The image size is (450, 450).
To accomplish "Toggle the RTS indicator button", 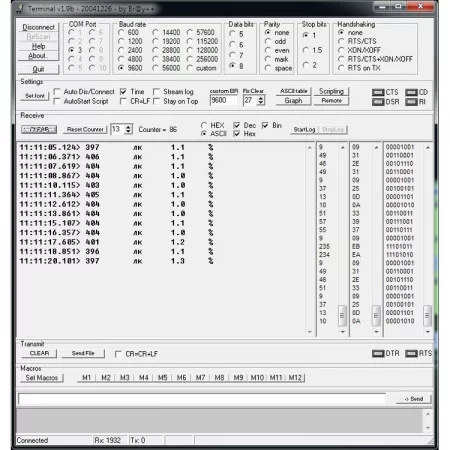I will [x=411, y=353].
